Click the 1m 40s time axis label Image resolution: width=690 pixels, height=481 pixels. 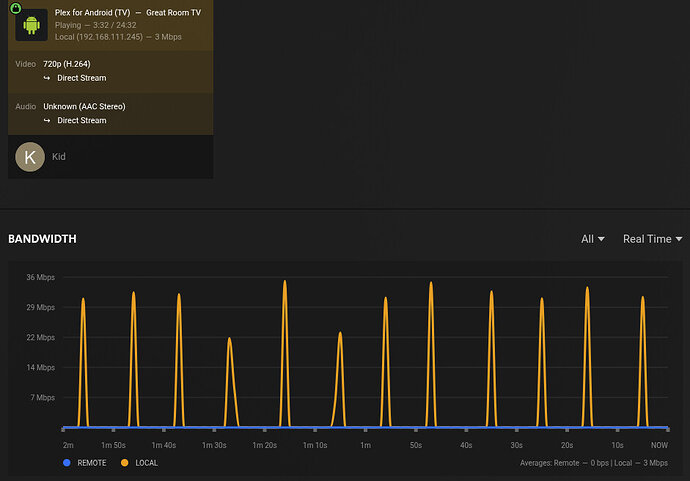(164, 445)
